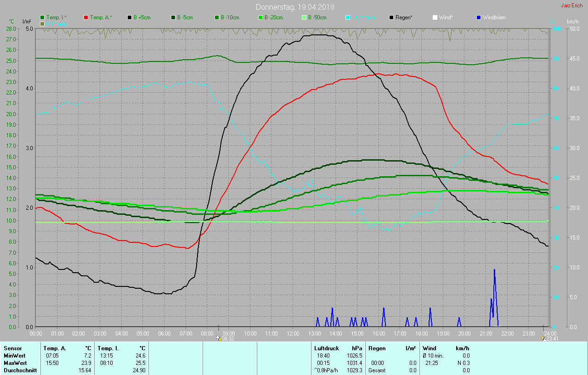
Task: Toggle the cyan humidity legend square
Action: [x=348, y=17]
